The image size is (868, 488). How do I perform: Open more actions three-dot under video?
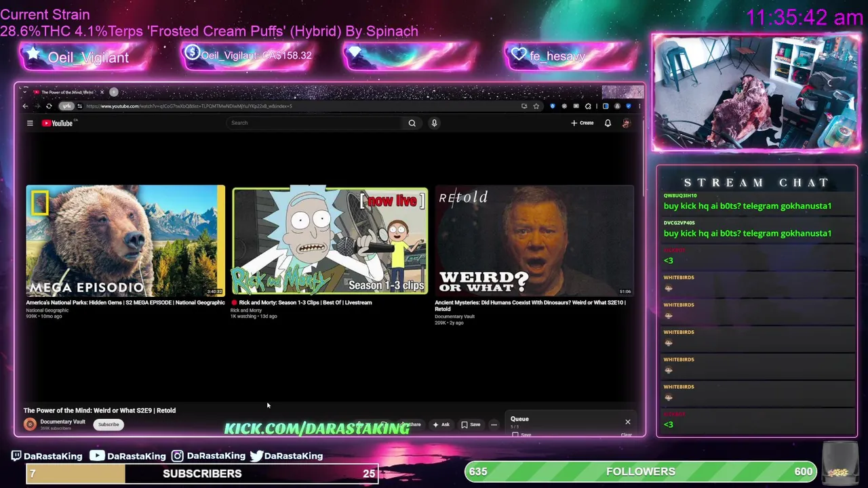[494, 424]
